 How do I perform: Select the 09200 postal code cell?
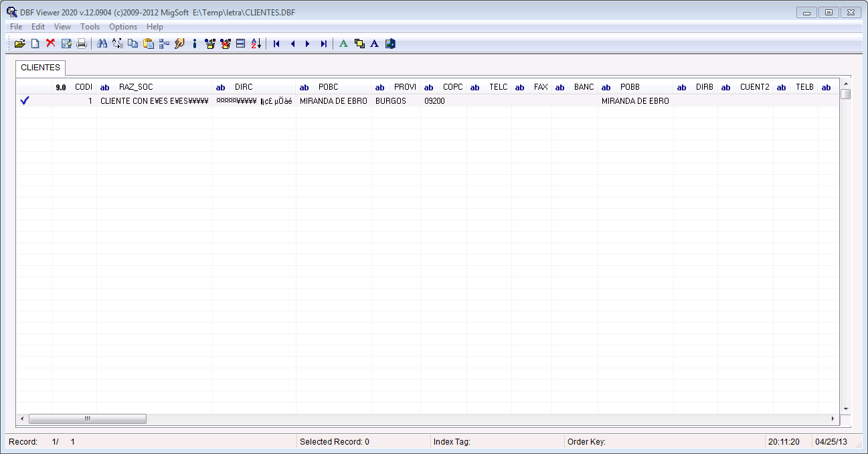[x=444, y=101]
